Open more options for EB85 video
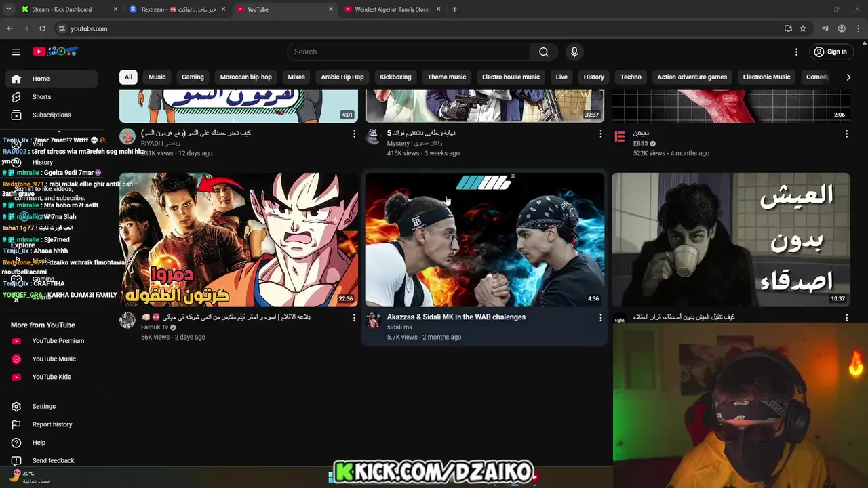 coord(846,134)
